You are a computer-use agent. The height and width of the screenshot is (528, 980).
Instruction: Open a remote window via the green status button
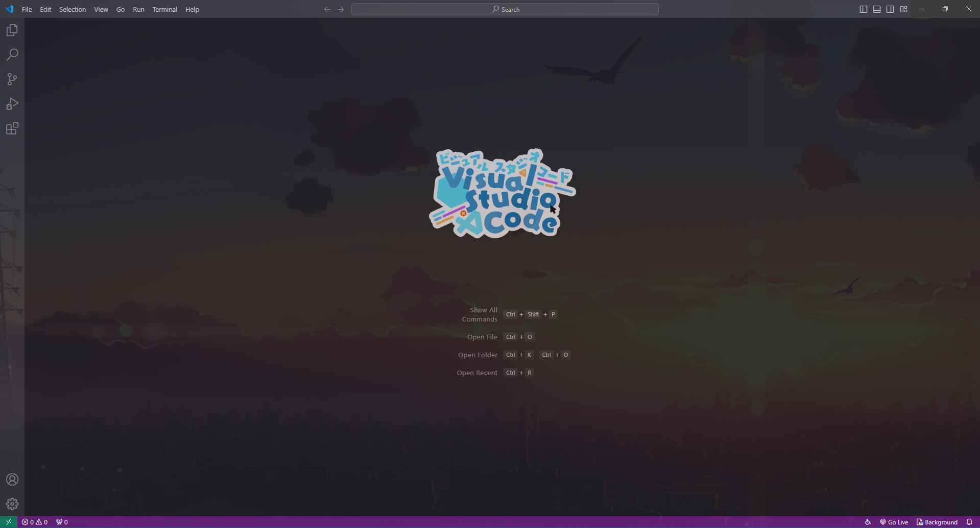[9, 522]
